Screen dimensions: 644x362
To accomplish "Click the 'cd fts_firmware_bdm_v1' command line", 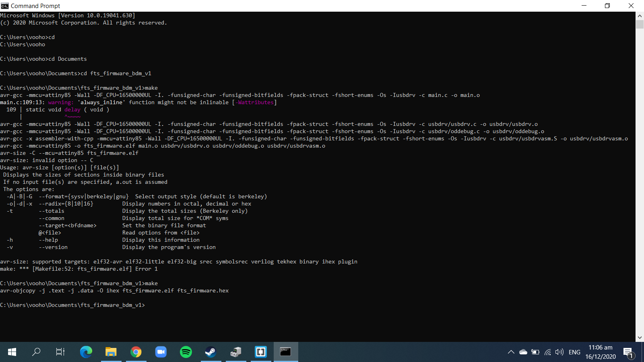I will point(116,73).
